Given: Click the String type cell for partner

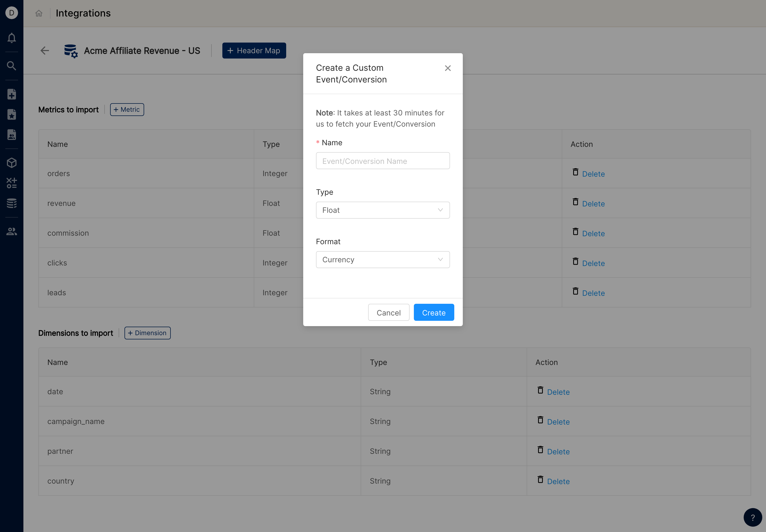Looking at the screenshot, I should click(444, 451).
